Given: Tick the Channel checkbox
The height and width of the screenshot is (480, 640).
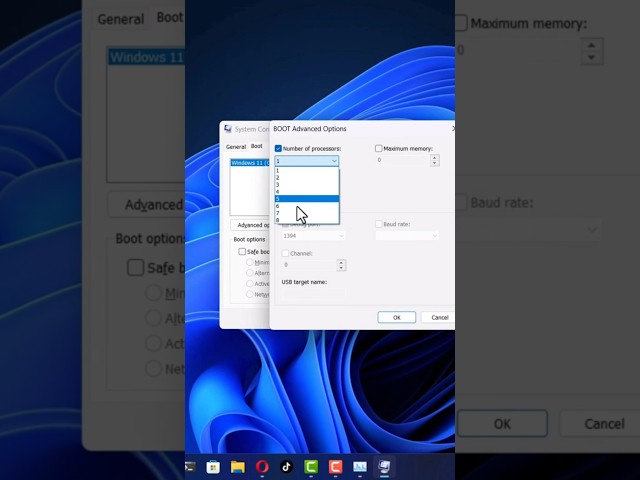Looking at the screenshot, I should (x=285, y=253).
